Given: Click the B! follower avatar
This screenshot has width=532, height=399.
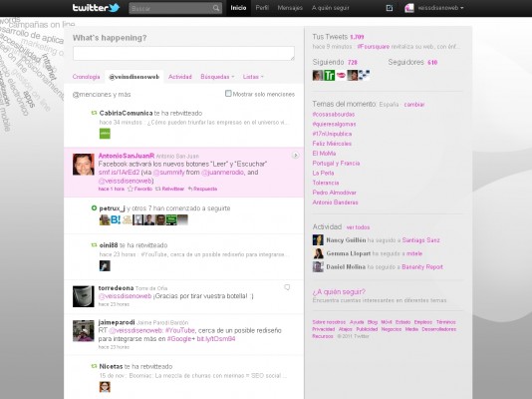Looking at the screenshot, I should 116,219.
